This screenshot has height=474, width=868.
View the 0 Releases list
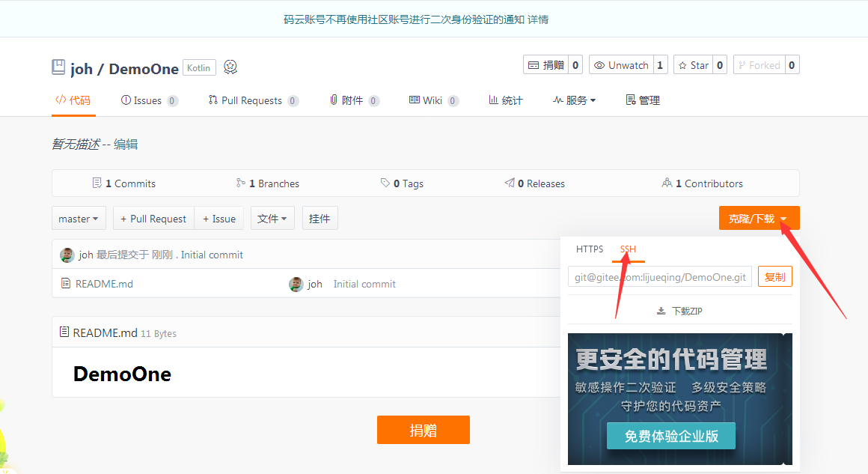pyautogui.click(x=535, y=183)
